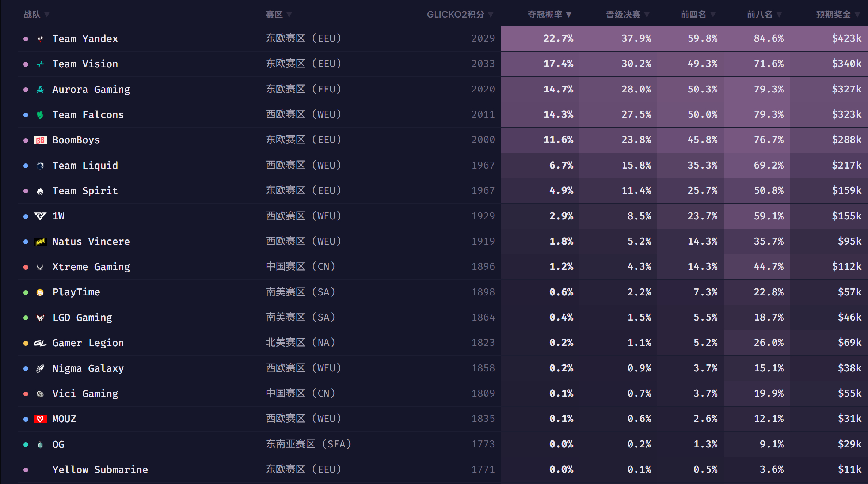Click the Natus Vincere logo icon
Viewport: 868px width, 484px height.
point(40,242)
